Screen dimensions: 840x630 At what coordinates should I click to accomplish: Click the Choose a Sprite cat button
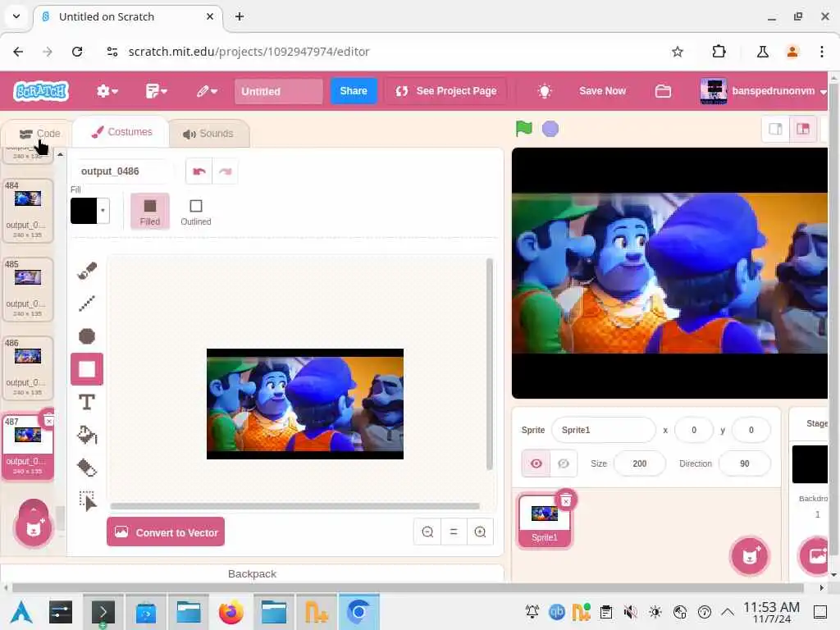[750, 556]
